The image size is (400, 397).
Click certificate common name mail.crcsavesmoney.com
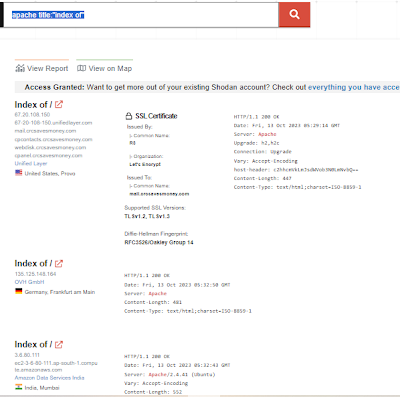(x=159, y=194)
